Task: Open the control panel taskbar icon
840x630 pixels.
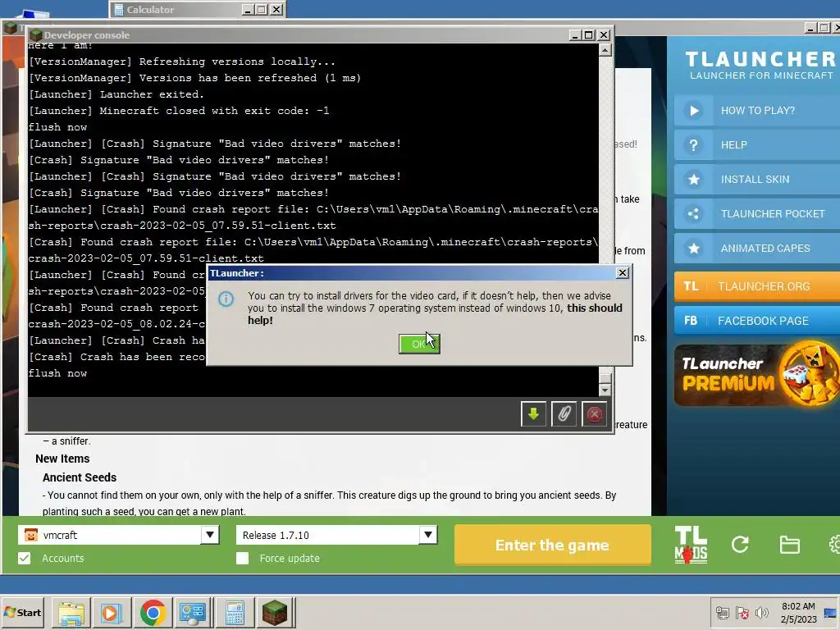Action: click(192, 613)
